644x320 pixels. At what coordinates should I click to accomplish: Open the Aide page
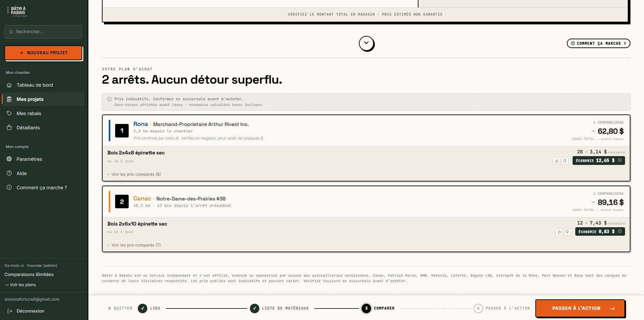pyautogui.click(x=43, y=173)
